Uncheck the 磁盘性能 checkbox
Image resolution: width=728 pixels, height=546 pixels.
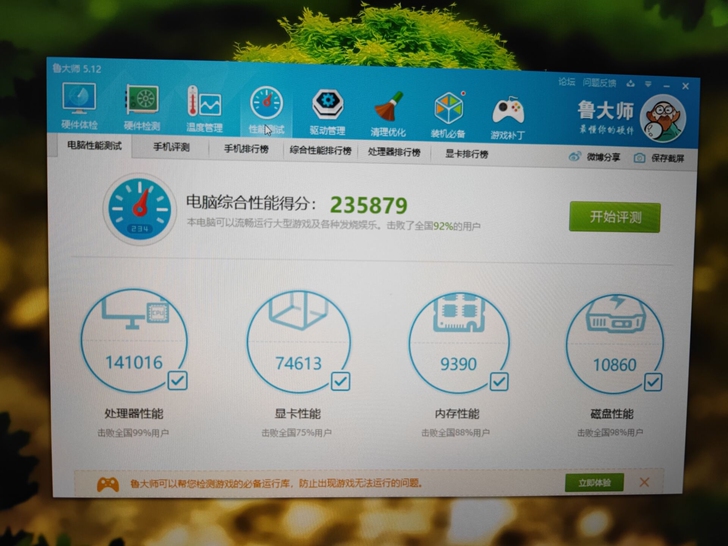pyautogui.click(x=653, y=382)
